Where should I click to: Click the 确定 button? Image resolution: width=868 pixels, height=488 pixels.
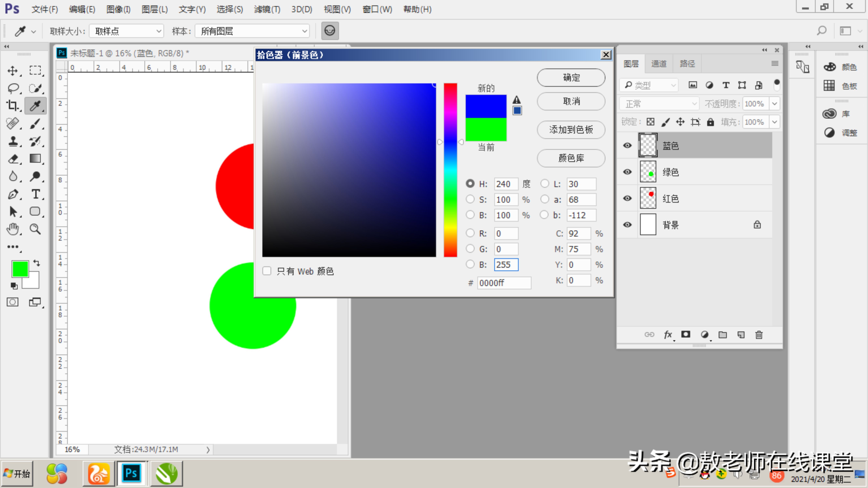click(x=571, y=77)
